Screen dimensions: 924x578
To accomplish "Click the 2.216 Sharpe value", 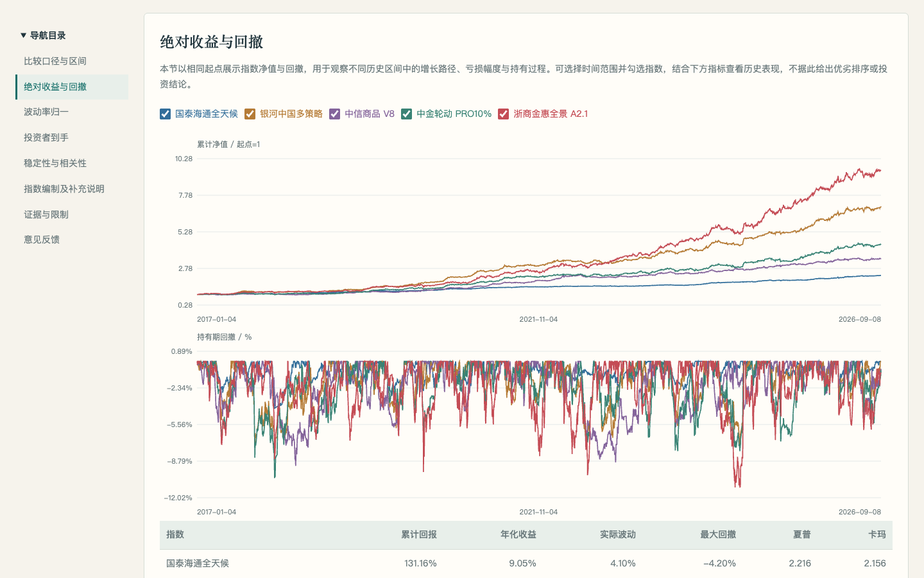I will point(800,563).
